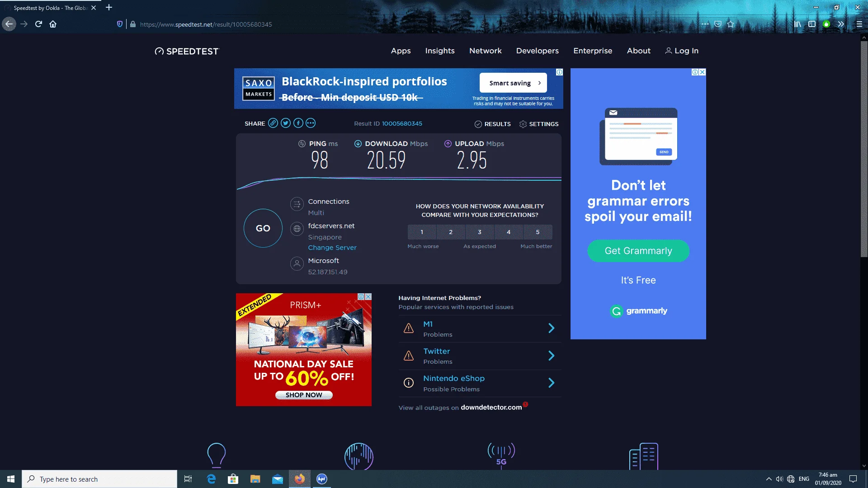Close the PRISM+ ad
The image size is (868, 488).
pyautogui.click(x=368, y=296)
